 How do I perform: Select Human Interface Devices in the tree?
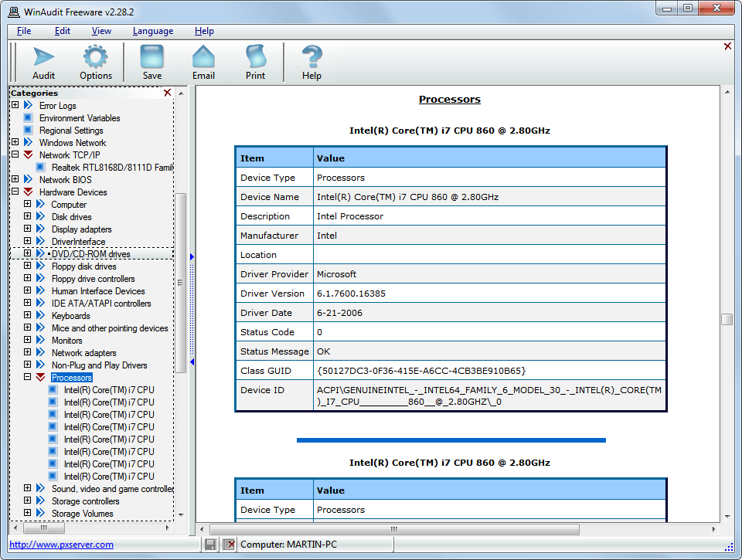[x=98, y=291]
